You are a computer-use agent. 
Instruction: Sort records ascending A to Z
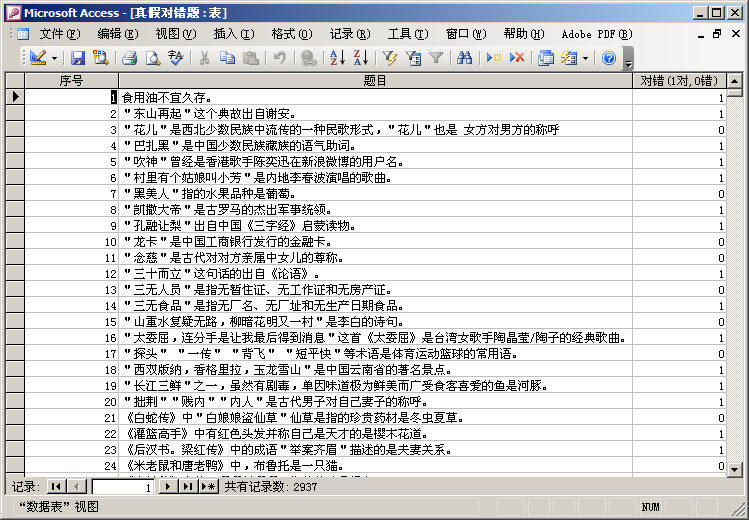[x=337, y=58]
